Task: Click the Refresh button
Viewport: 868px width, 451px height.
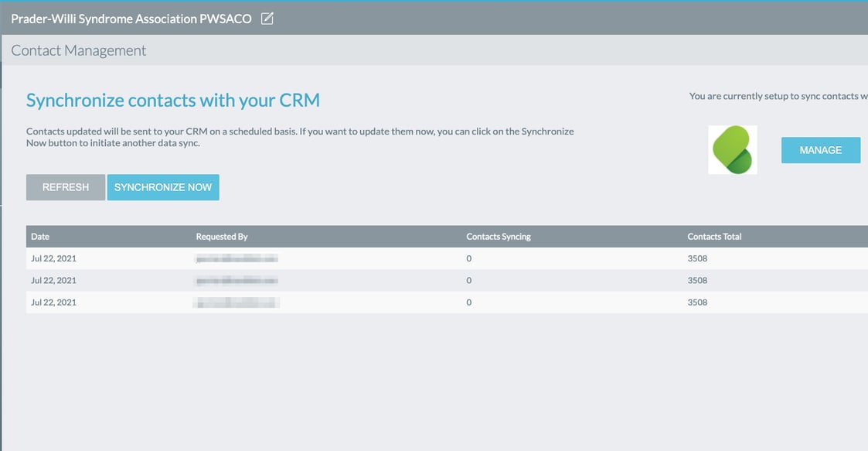Action: coord(65,186)
